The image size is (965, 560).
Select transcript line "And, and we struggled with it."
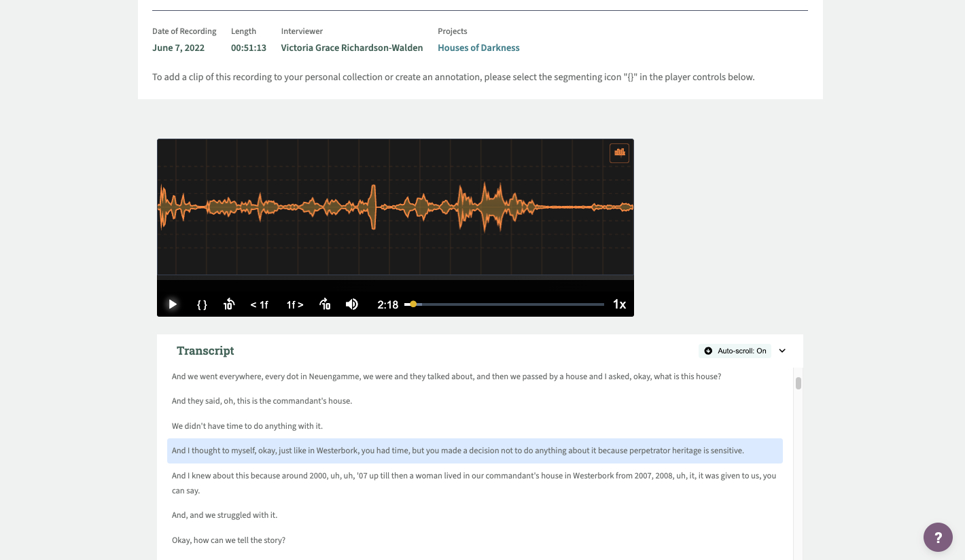click(224, 515)
